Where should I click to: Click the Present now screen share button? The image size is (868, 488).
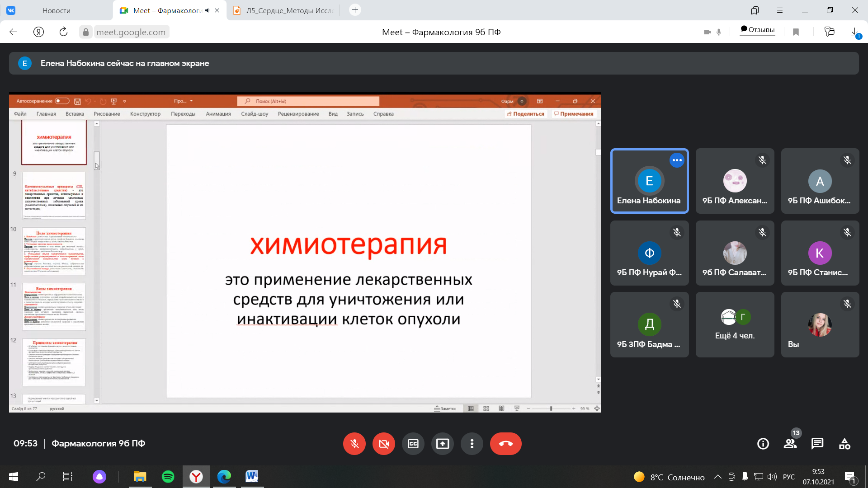pyautogui.click(x=443, y=444)
